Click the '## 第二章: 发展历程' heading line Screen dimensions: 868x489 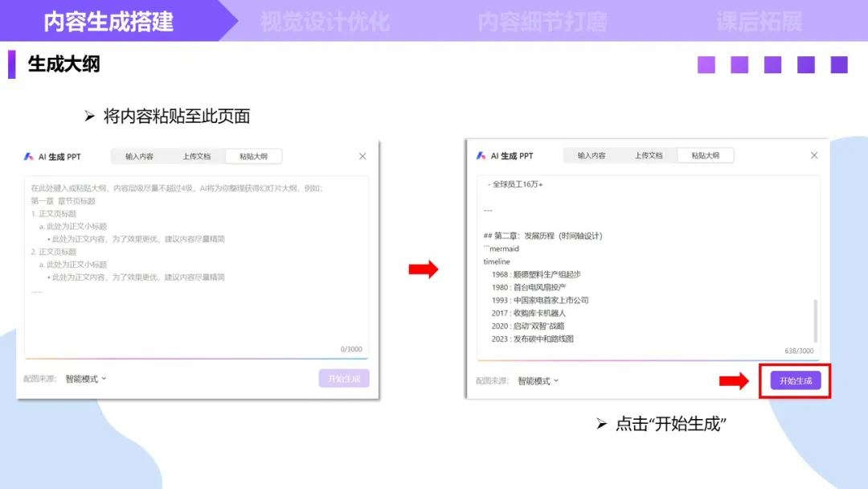tap(542, 236)
